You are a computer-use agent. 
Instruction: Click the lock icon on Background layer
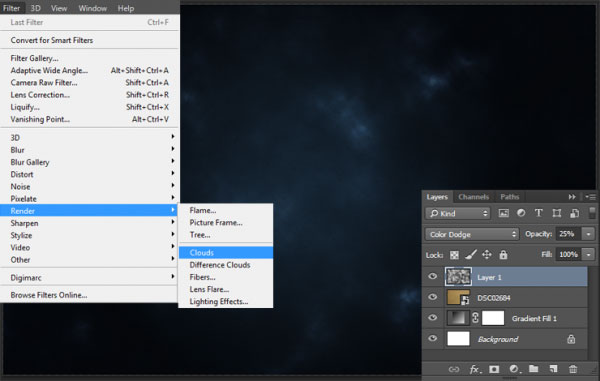click(x=571, y=339)
